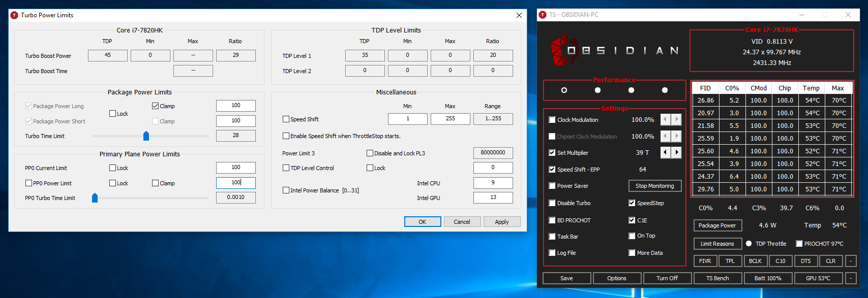Check the Disable Turbo box
Viewport: 868px width, 298px height.
point(552,203)
